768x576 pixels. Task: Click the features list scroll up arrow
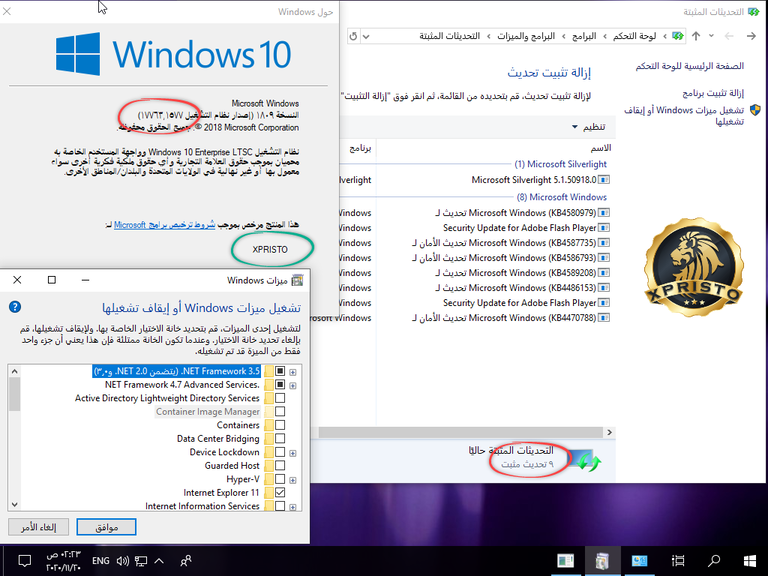click(x=14, y=371)
